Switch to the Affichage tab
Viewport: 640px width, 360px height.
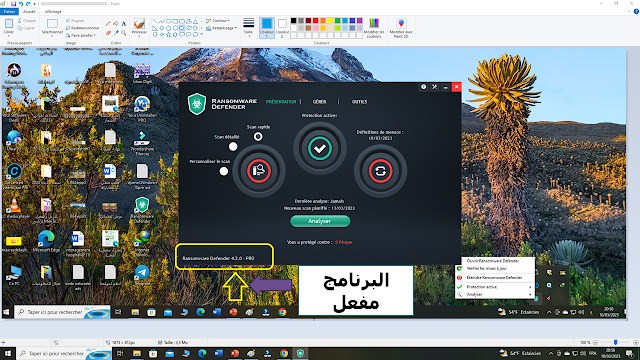pyautogui.click(x=53, y=11)
